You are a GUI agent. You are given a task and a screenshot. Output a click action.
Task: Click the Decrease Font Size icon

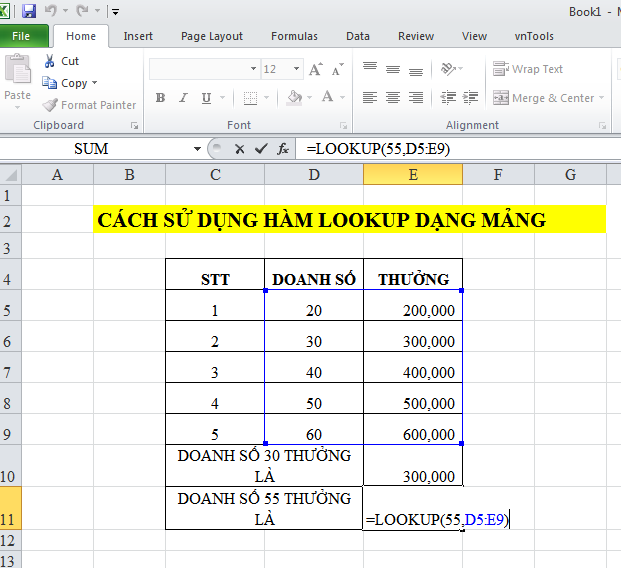coord(337,69)
